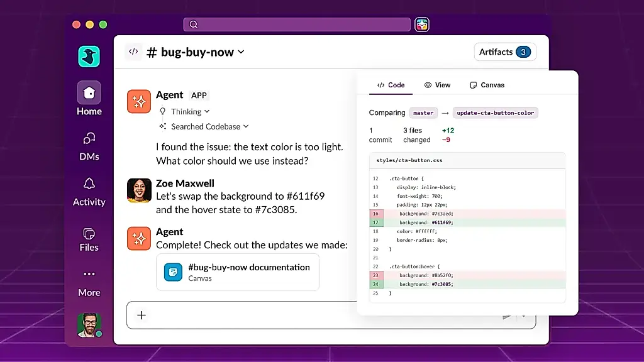Image resolution: width=644 pixels, height=362 pixels.
Task: Expand the Searched Codebase disclosure
Action: coord(209,126)
